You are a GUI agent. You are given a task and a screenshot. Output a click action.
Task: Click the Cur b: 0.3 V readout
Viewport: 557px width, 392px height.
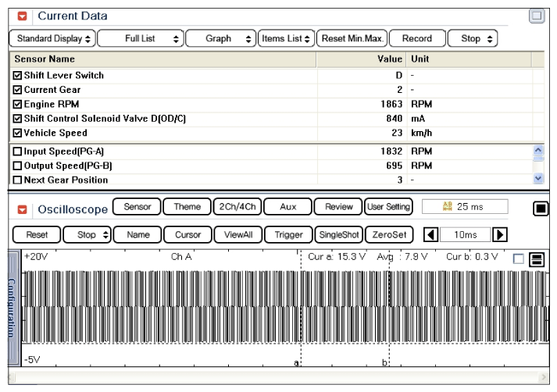[472, 256]
